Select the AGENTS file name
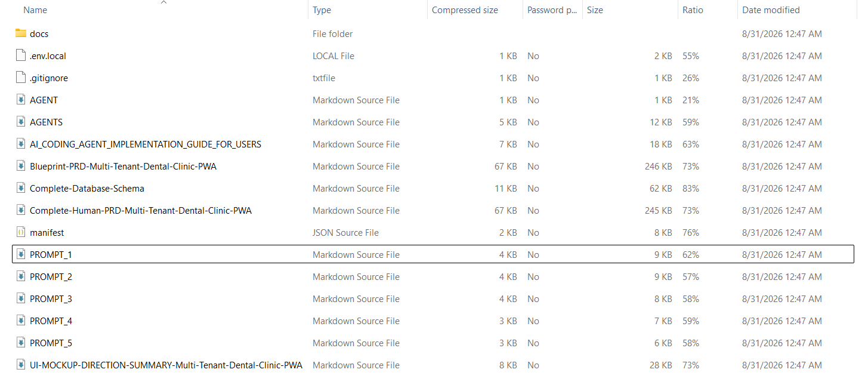This screenshot has height=391, width=868. click(x=46, y=122)
